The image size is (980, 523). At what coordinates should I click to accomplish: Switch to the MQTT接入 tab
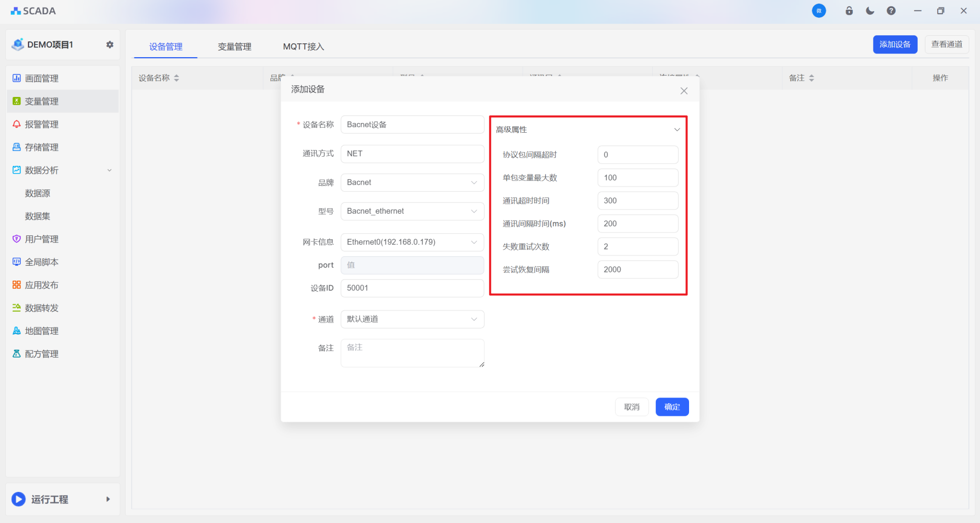(x=303, y=47)
